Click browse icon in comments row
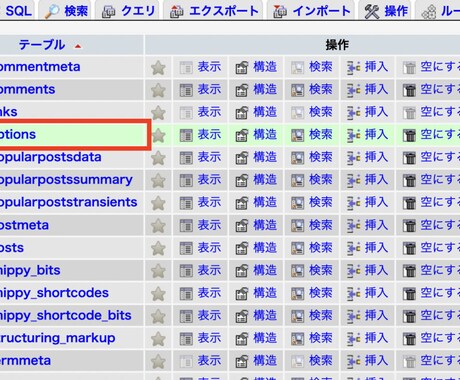Screen dimensions: 460x380 point(186,90)
